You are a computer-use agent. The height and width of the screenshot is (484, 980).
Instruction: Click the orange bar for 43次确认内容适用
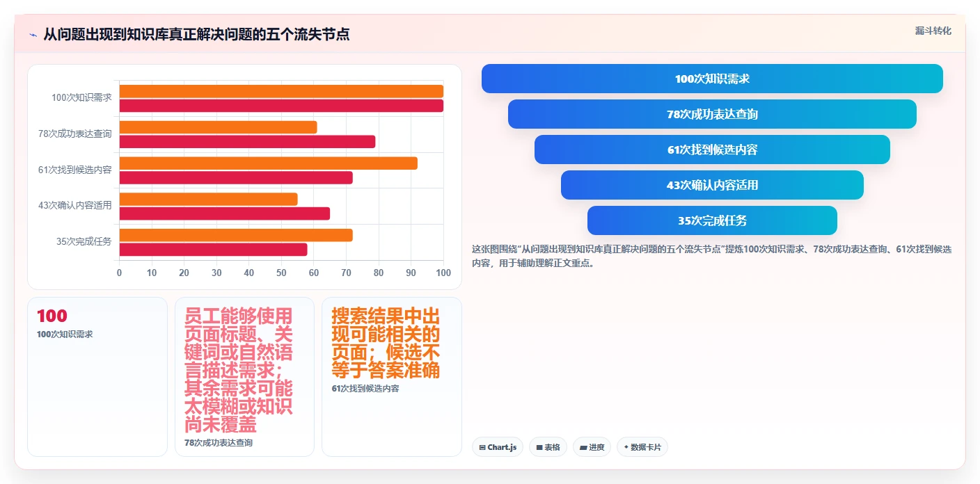tap(208, 199)
